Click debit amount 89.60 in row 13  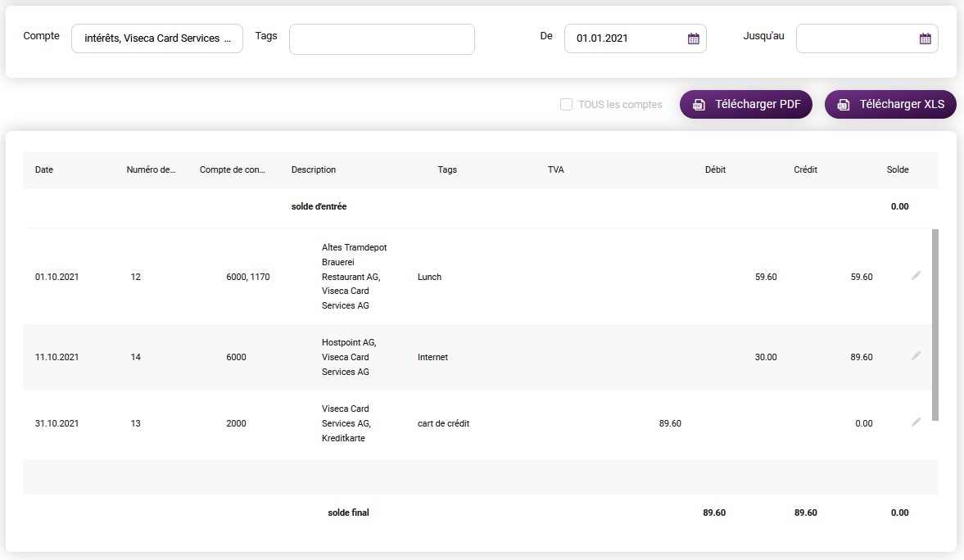pyautogui.click(x=670, y=423)
